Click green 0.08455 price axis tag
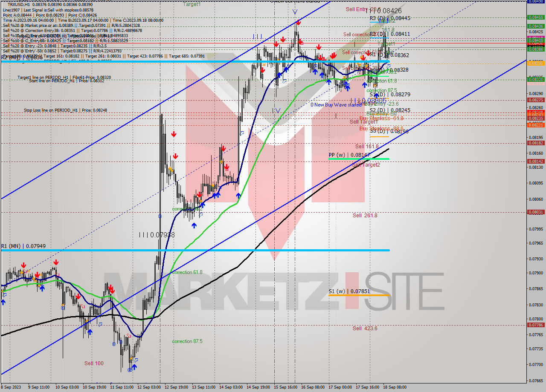546x392 pixels. (x=536, y=17)
